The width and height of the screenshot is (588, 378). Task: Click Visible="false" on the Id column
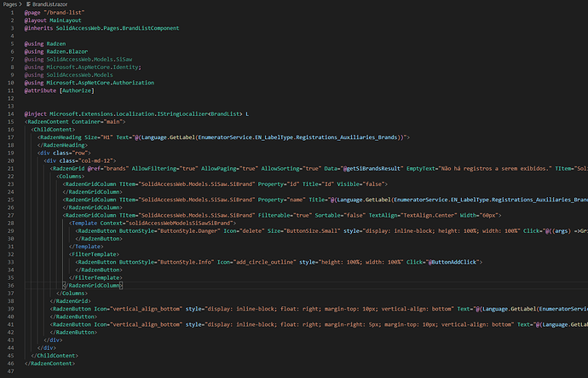[x=360, y=184]
